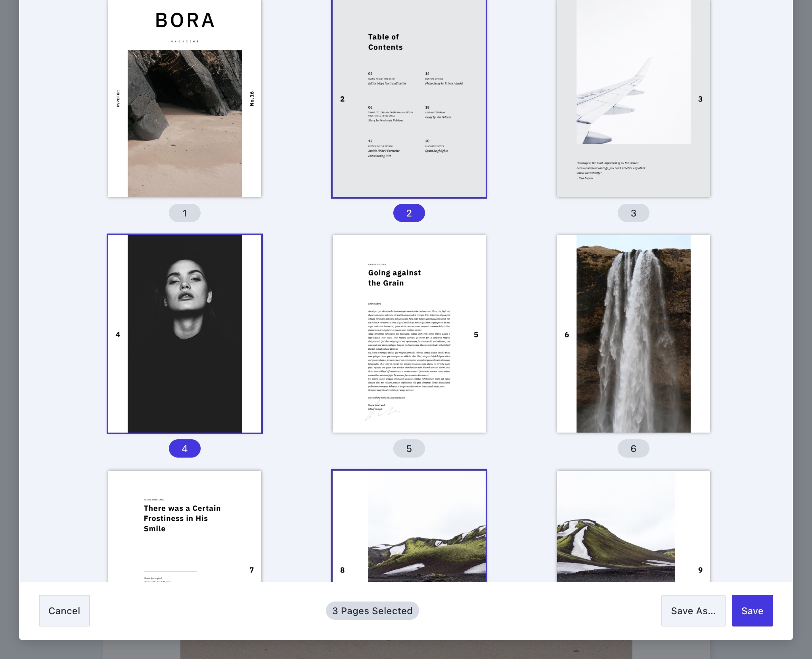This screenshot has height=659, width=812.
Task: Select the waterfall page thumbnail
Action: (633, 334)
